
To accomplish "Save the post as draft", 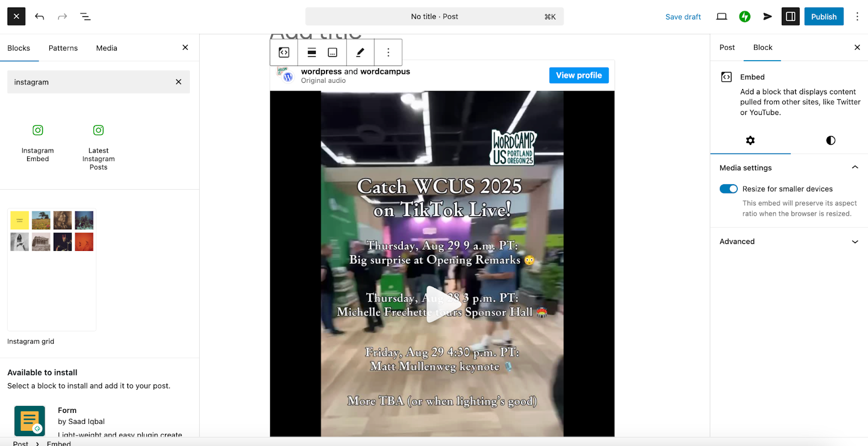I will 683,17.
